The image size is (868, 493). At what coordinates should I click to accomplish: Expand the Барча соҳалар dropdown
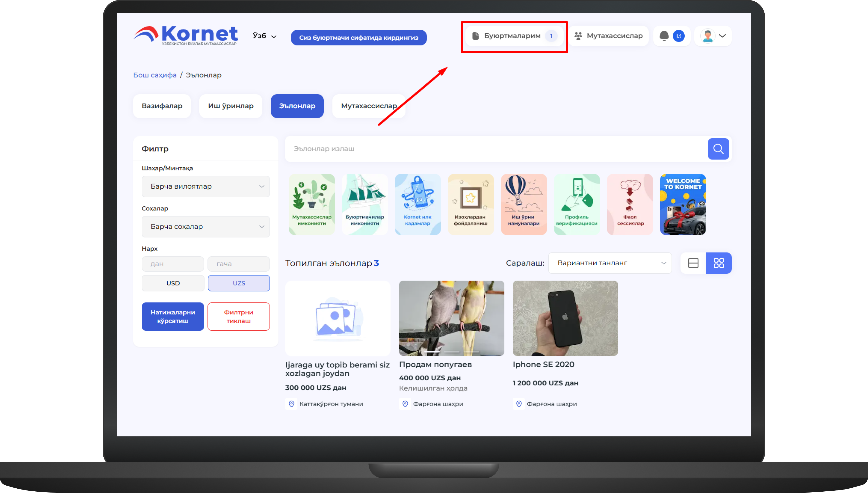point(205,227)
